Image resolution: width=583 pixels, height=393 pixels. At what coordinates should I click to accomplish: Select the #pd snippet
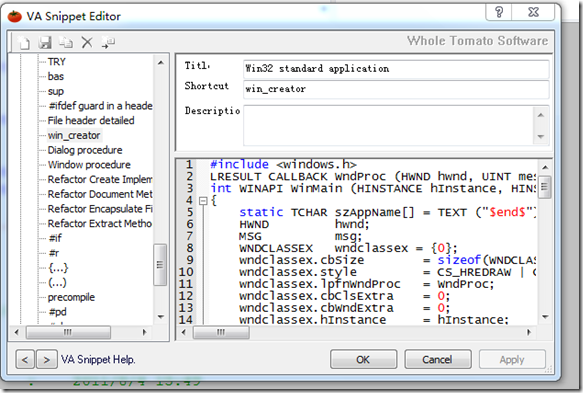58,312
